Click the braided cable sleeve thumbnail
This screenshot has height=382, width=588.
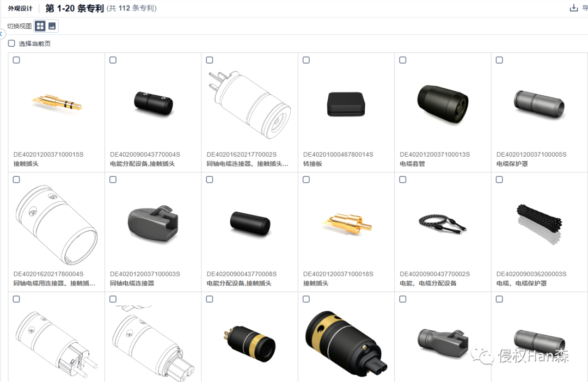click(539, 224)
